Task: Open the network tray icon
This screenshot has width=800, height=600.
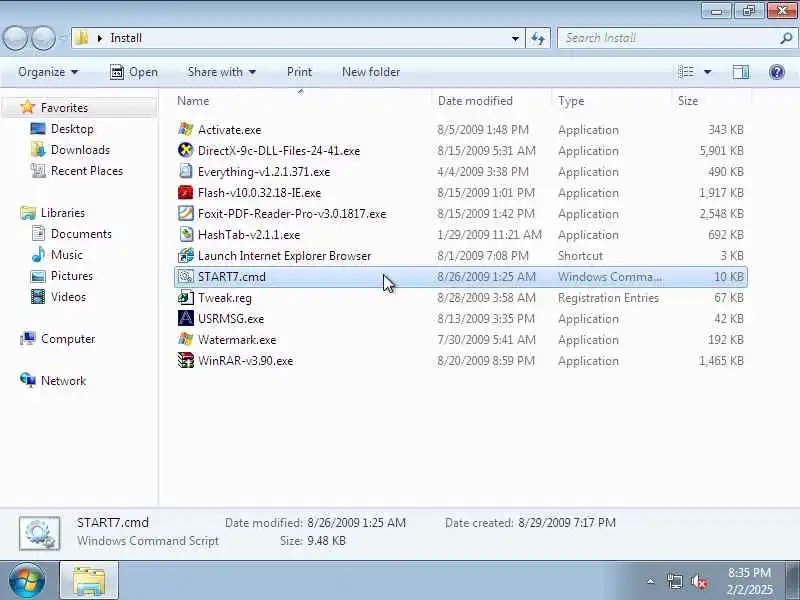Action: [x=674, y=581]
